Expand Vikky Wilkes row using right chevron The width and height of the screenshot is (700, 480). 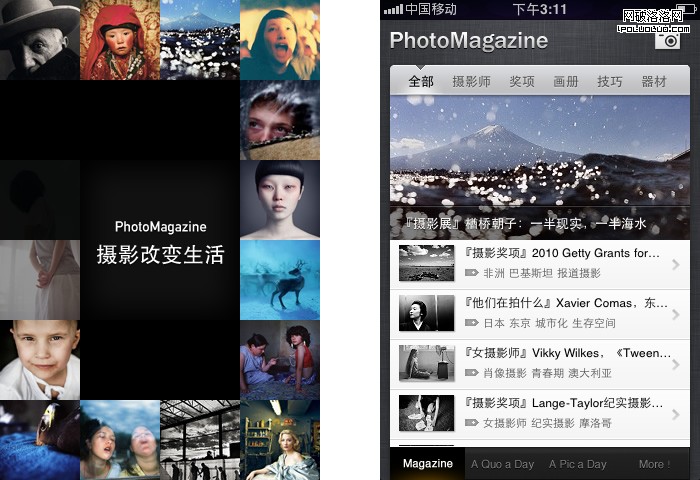click(676, 365)
